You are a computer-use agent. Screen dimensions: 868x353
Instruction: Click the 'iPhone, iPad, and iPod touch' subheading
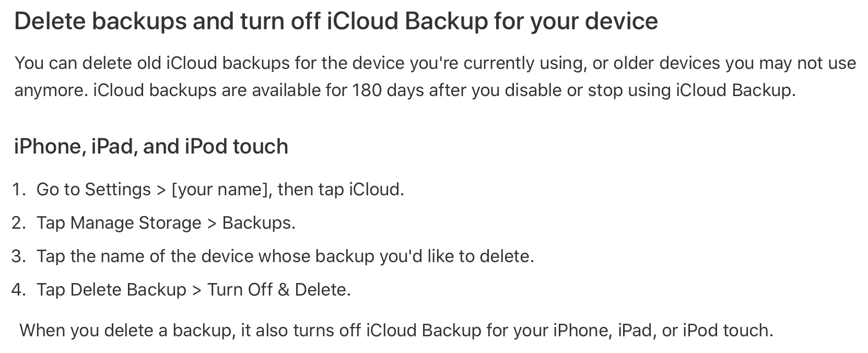tap(151, 146)
